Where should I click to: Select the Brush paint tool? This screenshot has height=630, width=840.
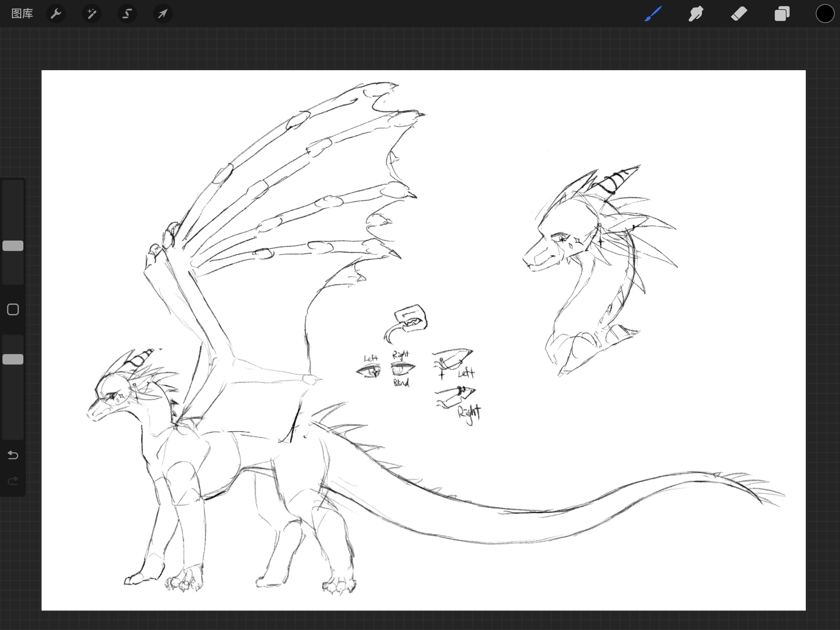coord(653,14)
